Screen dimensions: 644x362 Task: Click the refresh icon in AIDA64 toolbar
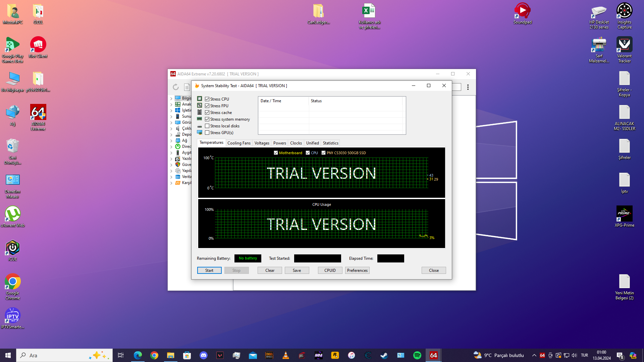pyautogui.click(x=175, y=87)
